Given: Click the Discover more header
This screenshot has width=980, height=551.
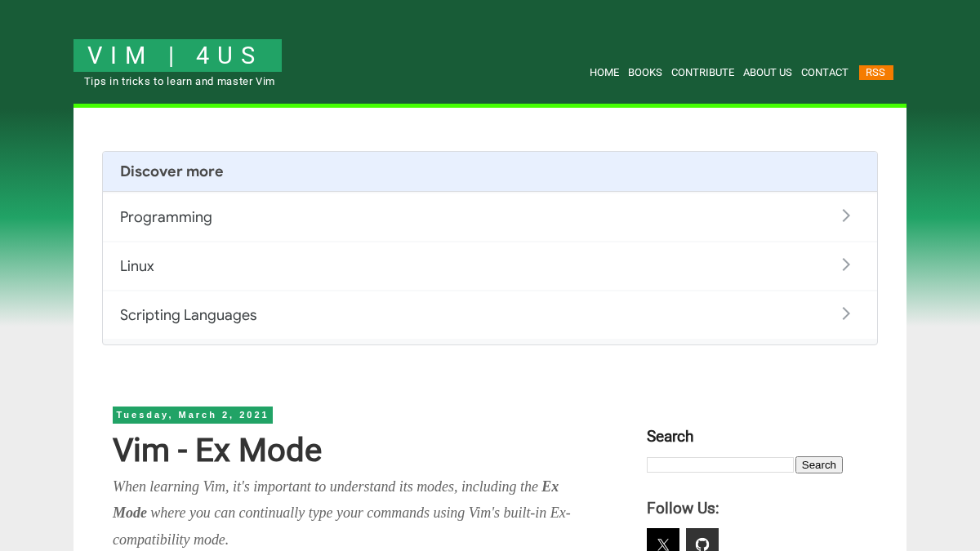Looking at the screenshot, I should click(171, 171).
